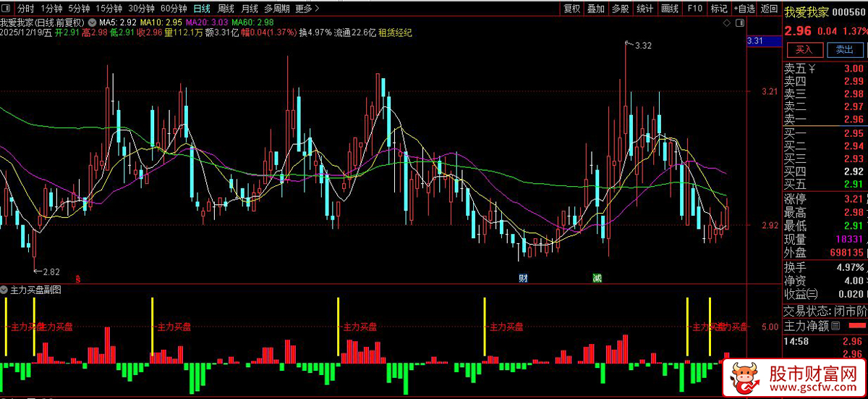Click the MA20: 3.03 indicator label
The image size is (868, 399).
(x=208, y=22)
